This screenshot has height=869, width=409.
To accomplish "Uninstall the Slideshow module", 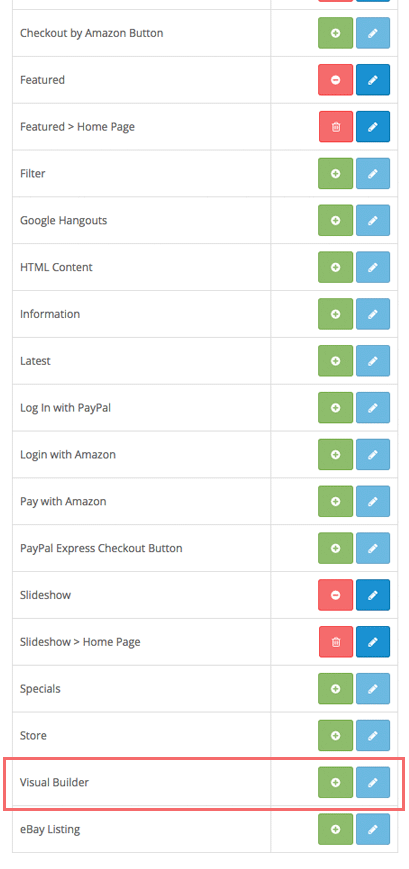I will [x=335, y=595].
